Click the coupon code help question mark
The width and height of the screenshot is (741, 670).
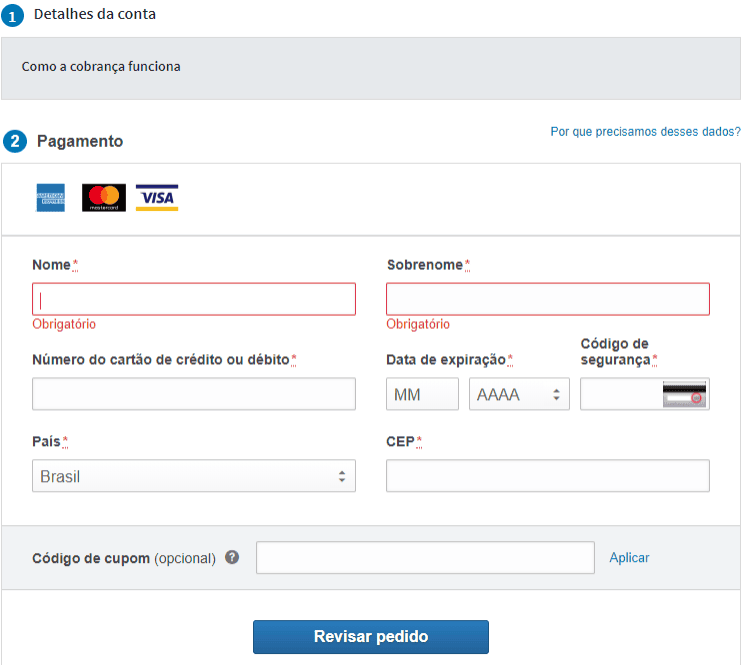pos(232,558)
